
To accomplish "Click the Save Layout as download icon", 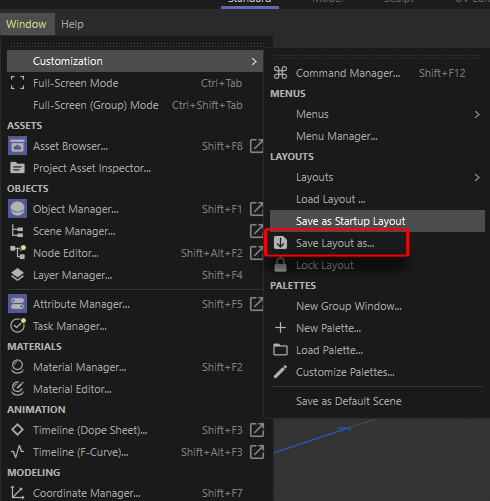I will point(280,243).
